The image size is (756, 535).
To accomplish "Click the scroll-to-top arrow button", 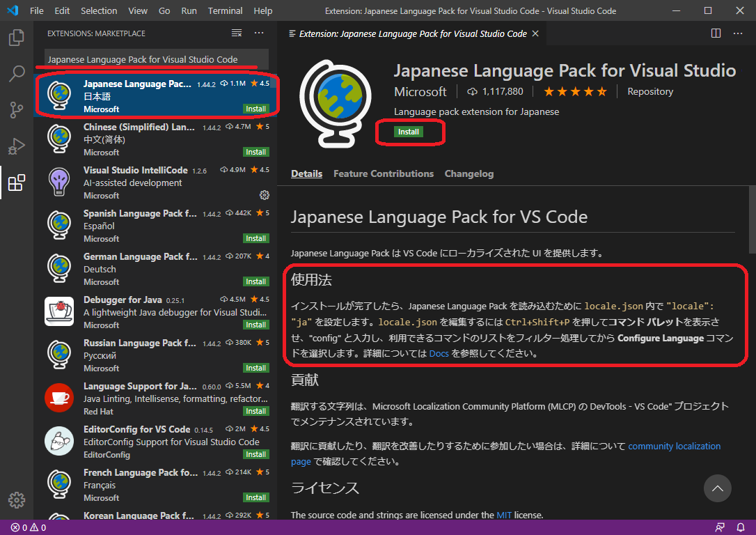I will pyautogui.click(x=718, y=488).
